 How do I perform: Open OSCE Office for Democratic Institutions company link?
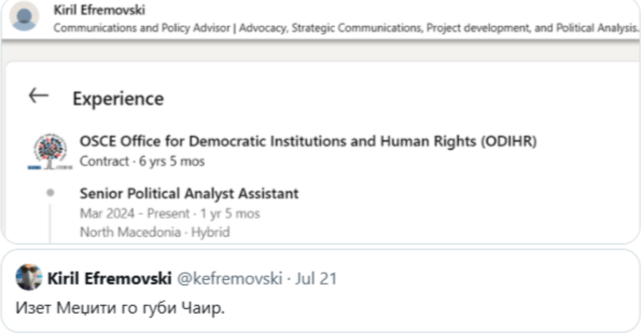[x=308, y=141]
